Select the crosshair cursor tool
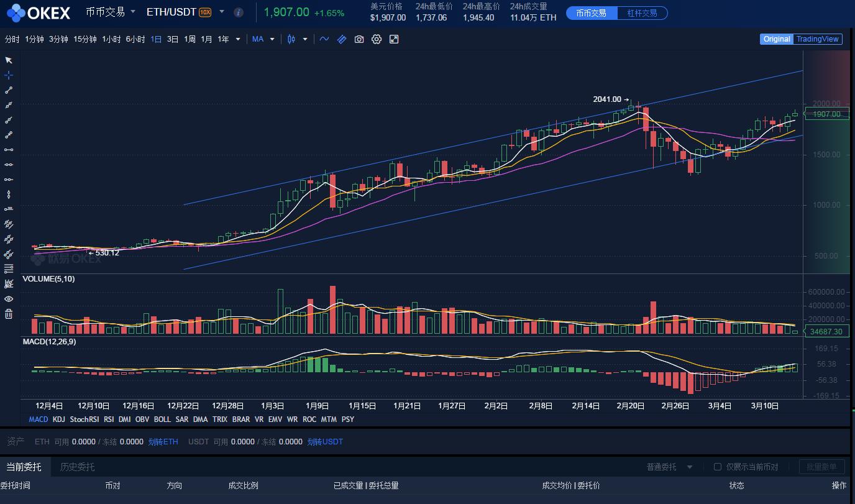Screen dimensions: 855x504 [8, 75]
